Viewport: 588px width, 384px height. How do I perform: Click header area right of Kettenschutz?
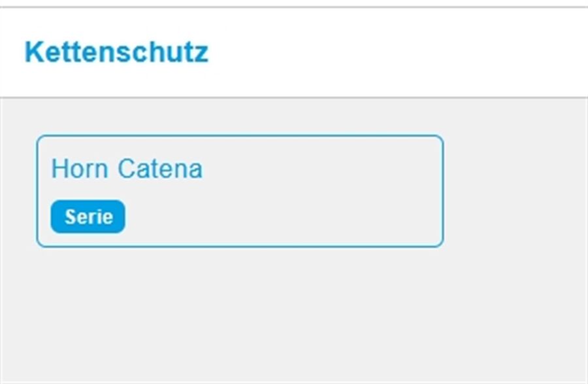coord(392,52)
